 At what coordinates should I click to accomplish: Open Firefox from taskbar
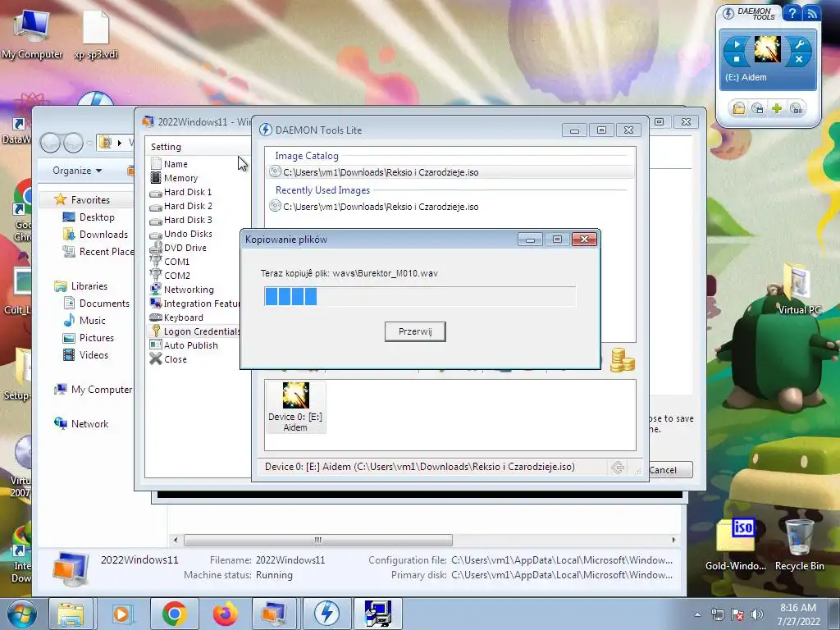[x=225, y=614]
